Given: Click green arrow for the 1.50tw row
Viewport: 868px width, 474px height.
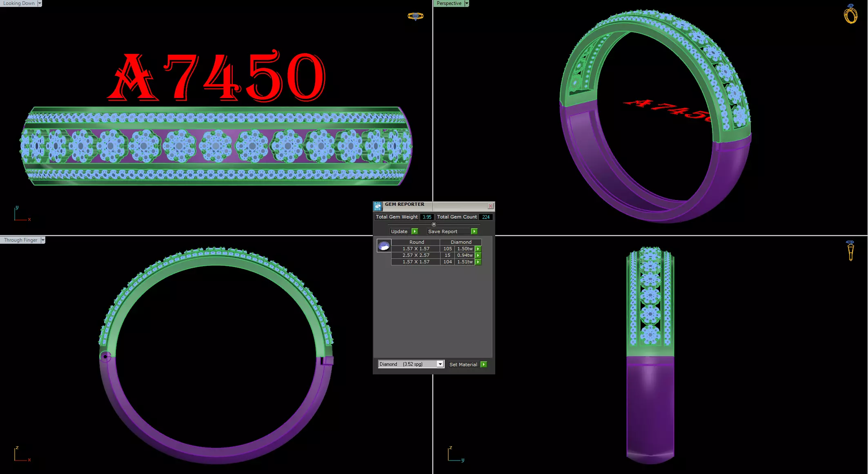Looking at the screenshot, I should click(x=478, y=249).
